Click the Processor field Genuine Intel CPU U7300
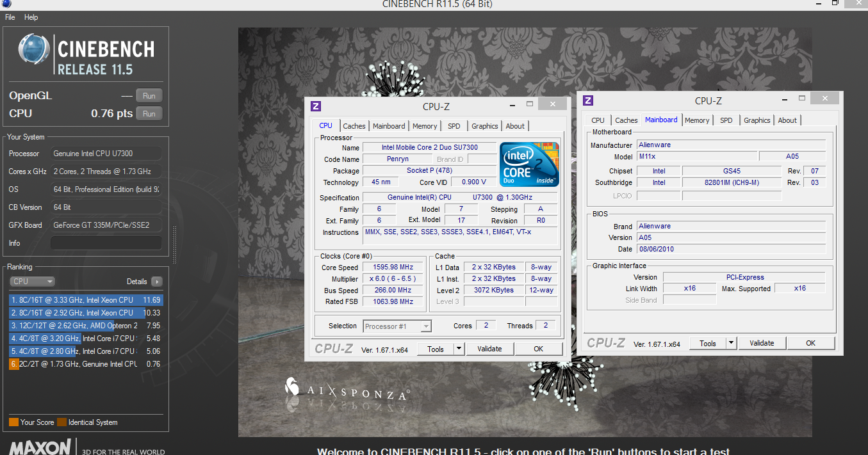This screenshot has width=868, height=455. point(106,154)
